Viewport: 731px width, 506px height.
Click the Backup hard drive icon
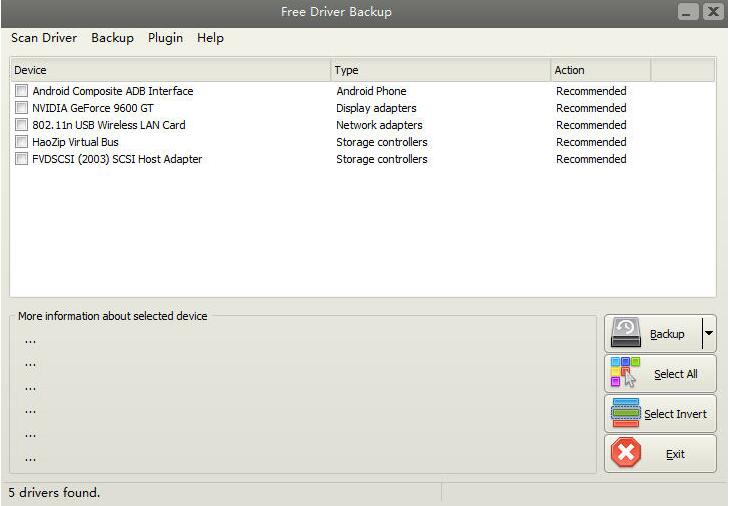pos(626,333)
